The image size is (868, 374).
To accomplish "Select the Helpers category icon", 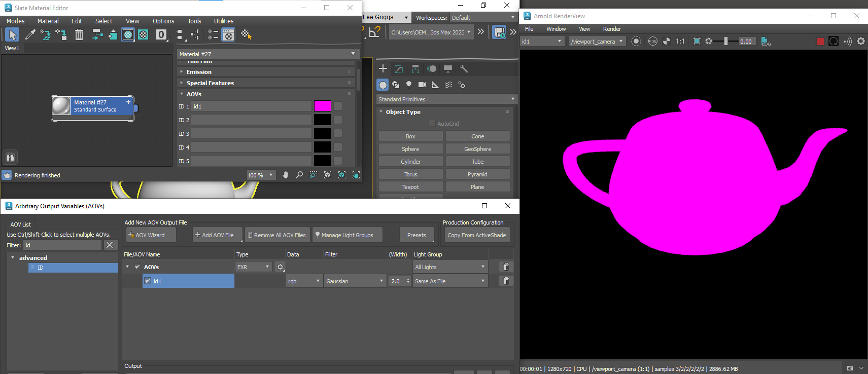I will (435, 85).
